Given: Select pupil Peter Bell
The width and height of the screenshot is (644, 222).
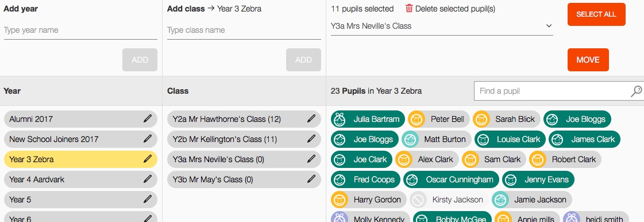Looking at the screenshot, I should (x=439, y=119).
